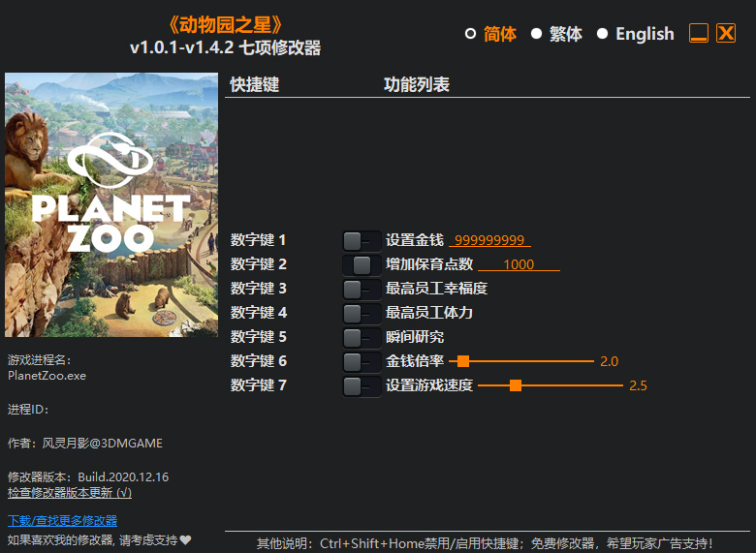Click the 数字键 1 hotkey label
This screenshot has height=553, width=756.
pyautogui.click(x=259, y=240)
